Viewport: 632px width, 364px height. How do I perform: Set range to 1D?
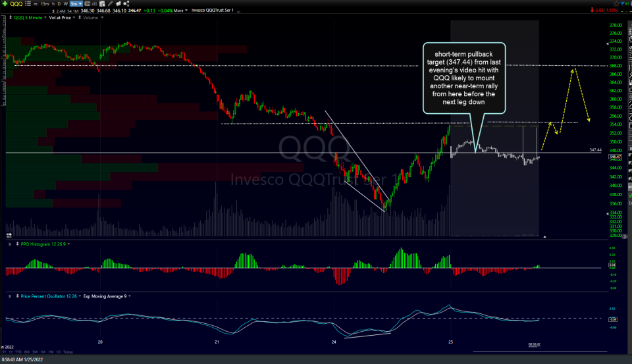(x=58, y=352)
